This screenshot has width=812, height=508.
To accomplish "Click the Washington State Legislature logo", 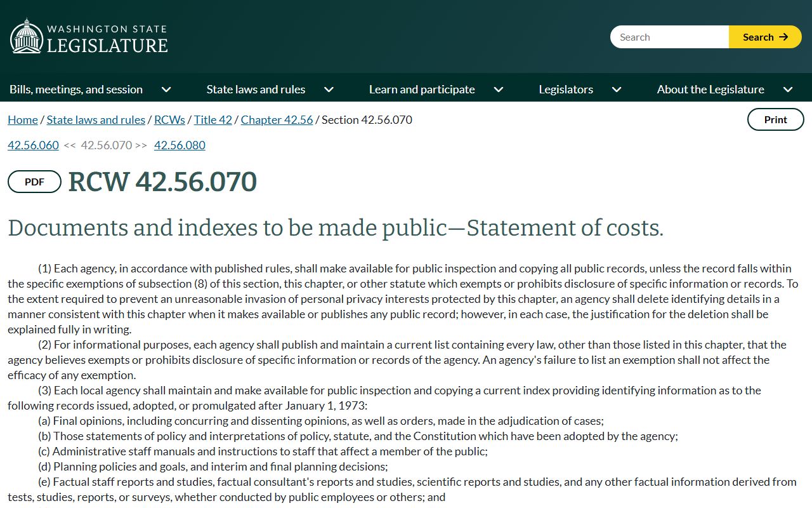I will pos(89,36).
